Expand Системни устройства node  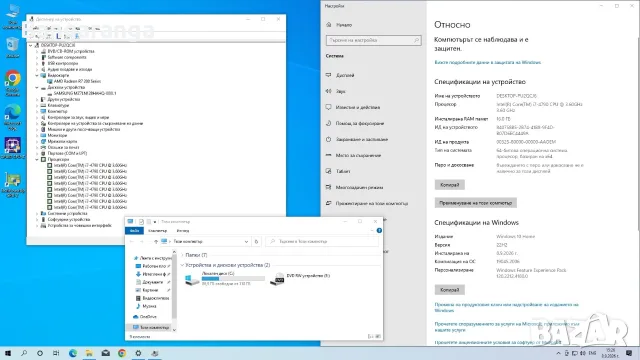coord(37,213)
